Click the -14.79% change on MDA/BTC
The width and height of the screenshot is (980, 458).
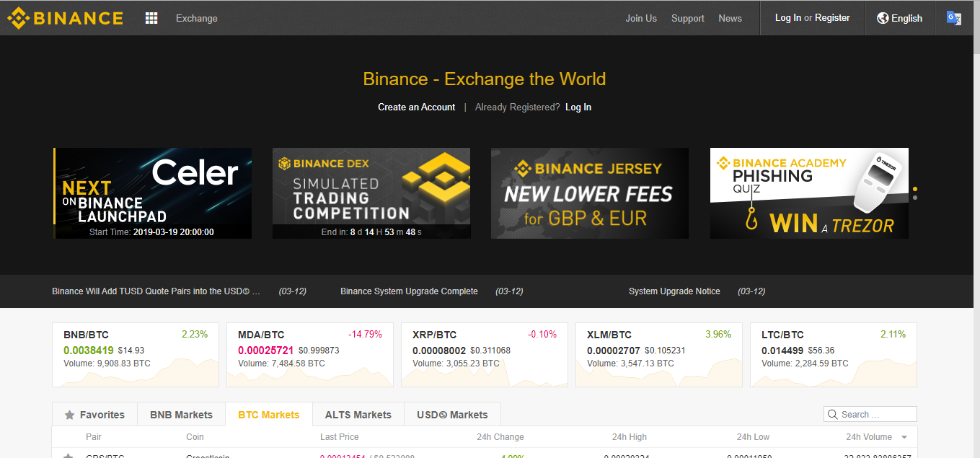(x=365, y=334)
